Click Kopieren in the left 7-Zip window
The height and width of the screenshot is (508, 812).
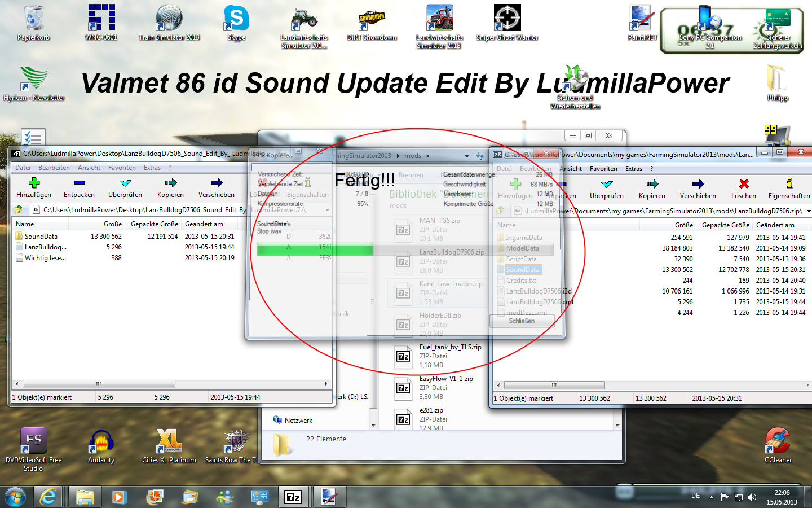(170, 188)
